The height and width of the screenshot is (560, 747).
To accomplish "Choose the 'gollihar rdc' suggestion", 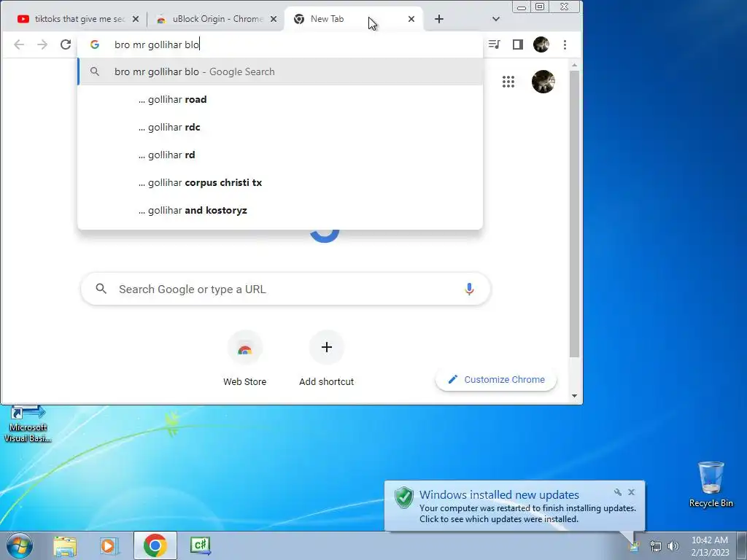I will [x=280, y=127].
